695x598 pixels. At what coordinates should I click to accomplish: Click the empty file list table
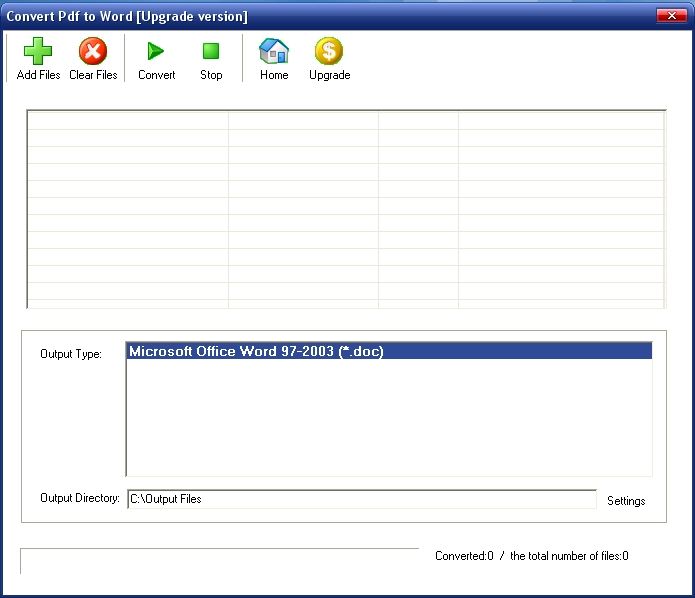346,209
